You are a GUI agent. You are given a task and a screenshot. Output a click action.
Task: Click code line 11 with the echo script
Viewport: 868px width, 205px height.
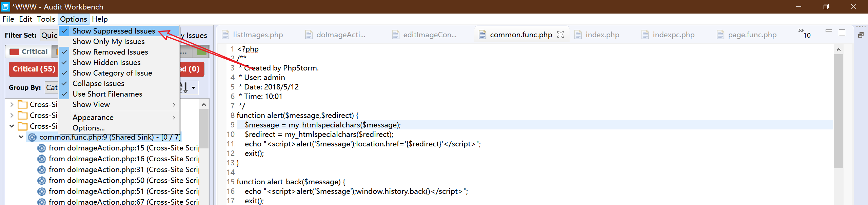[362, 144]
